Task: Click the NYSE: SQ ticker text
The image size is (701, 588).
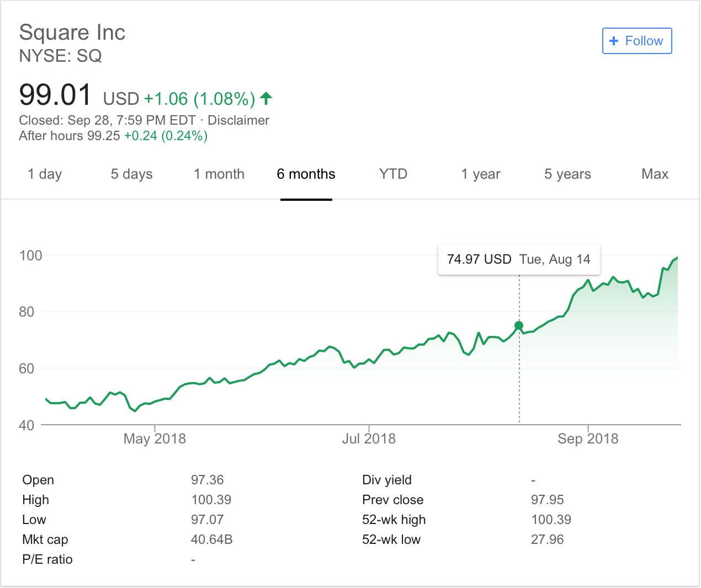Action: coord(60,56)
